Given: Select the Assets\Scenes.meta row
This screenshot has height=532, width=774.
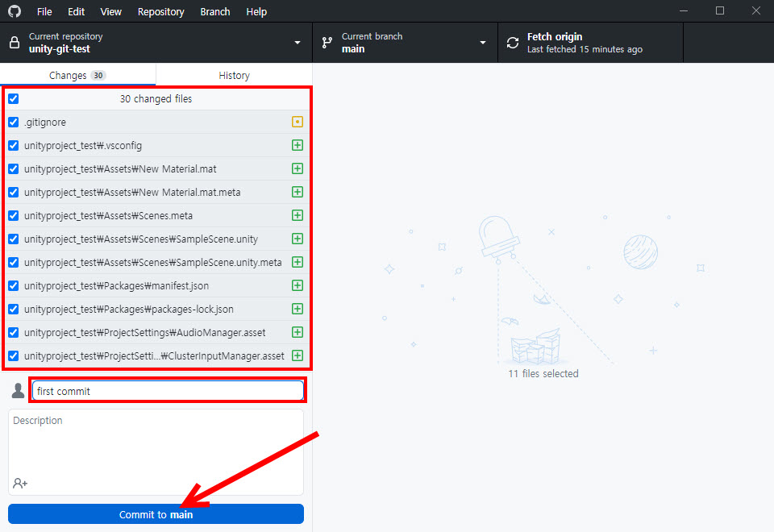Looking at the screenshot, I should pyautogui.click(x=157, y=216).
